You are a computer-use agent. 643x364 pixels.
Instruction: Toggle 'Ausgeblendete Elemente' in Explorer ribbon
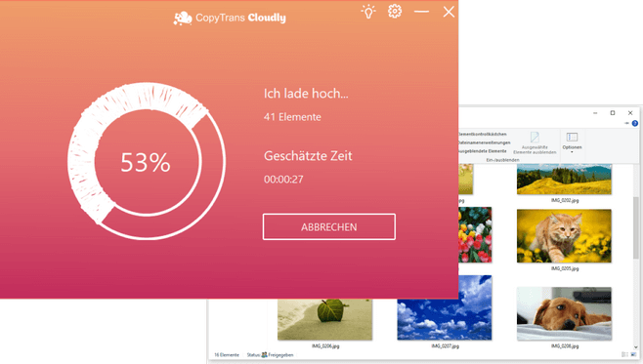coord(483,151)
